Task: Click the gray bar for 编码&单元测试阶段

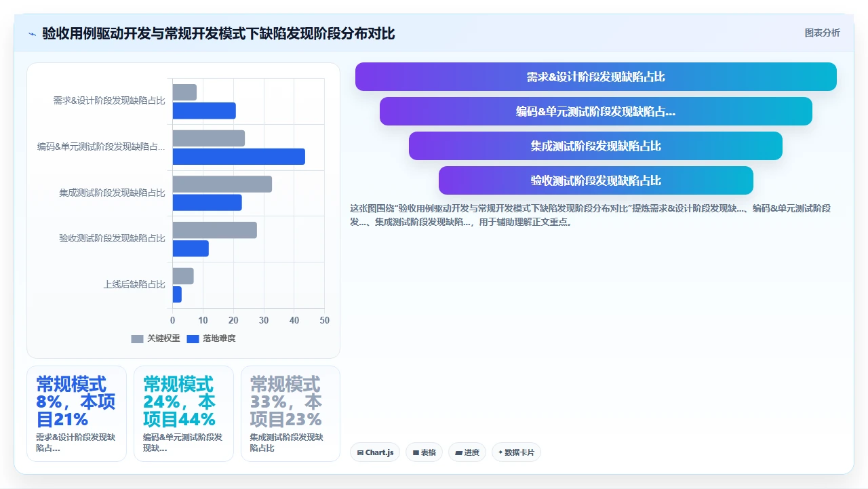Action: pos(208,138)
